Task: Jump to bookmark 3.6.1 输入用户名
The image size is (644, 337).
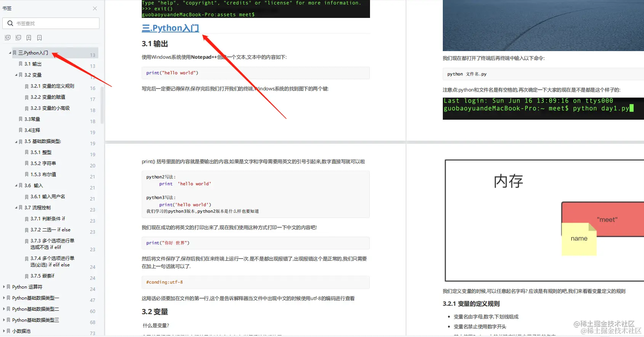Action: (48, 197)
